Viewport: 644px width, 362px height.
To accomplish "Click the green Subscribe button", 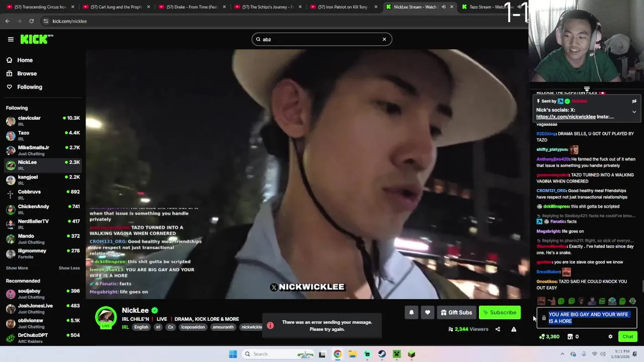I will [500, 312].
